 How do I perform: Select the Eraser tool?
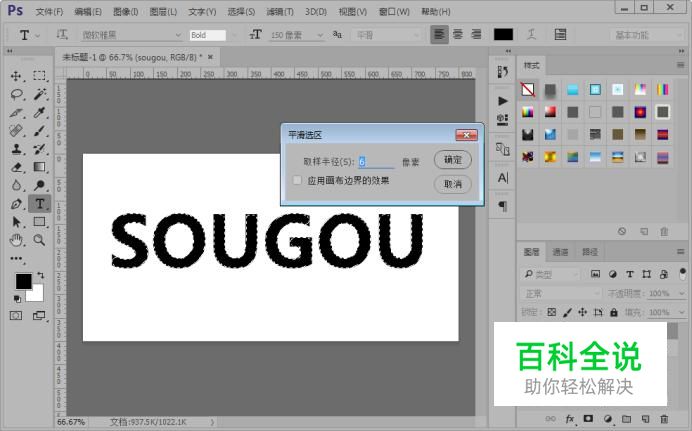(16, 167)
